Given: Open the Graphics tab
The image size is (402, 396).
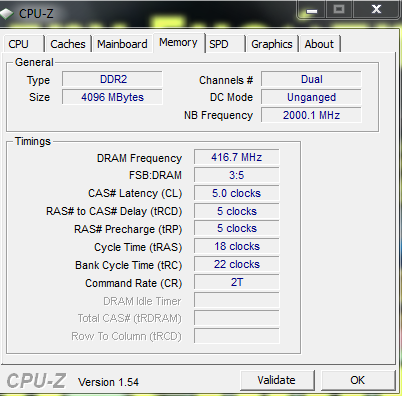Looking at the screenshot, I should pos(272,44).
